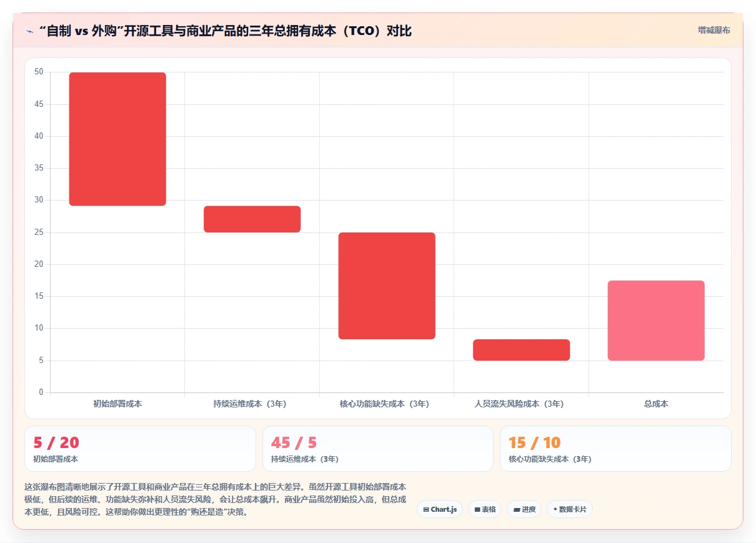Click the 人员流失风险成本 red bar

[x=522, y=350]
